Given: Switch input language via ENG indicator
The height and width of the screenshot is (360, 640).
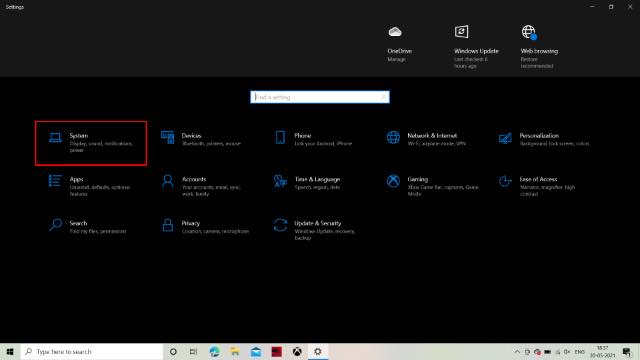Looking at the screenshot, I should [x=580, y=351].
